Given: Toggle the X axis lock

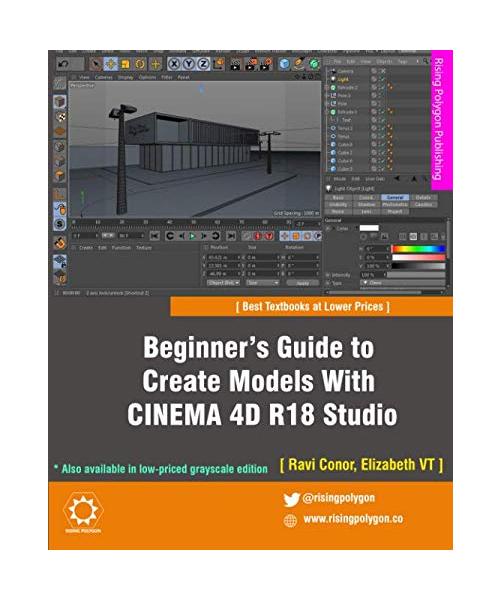Looking at the screenshot, I should pos(174,64).
